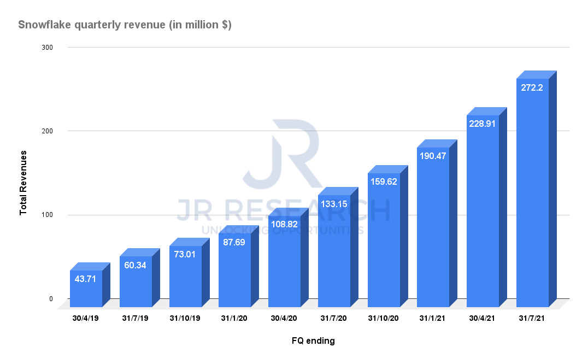588x364 pixels.
Task: Click the JR logo watermark
Action: [283, 155]
